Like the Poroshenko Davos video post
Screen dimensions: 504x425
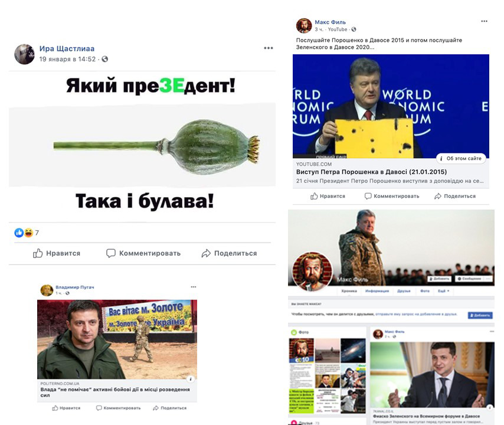tap(328, 196)
